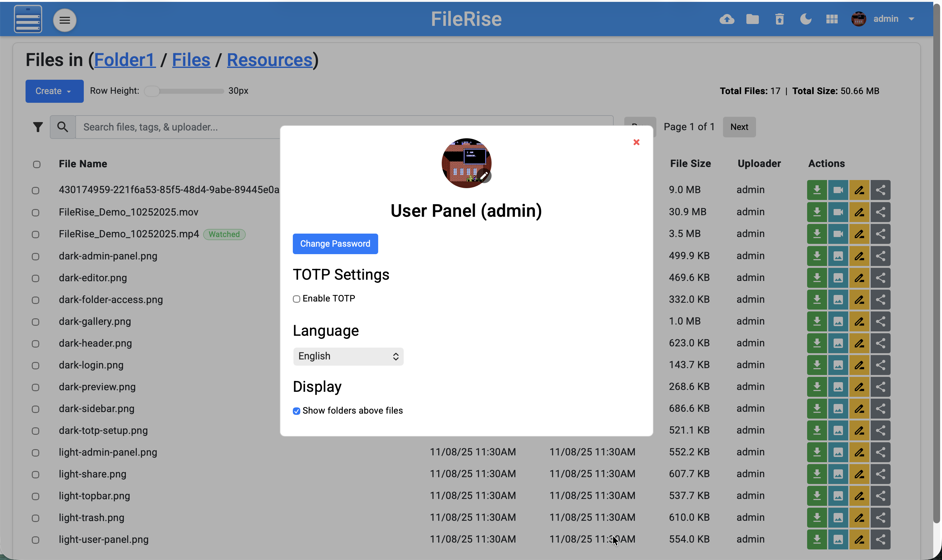Select the checkbox for dark-login.png

click(x=36, y=366)
